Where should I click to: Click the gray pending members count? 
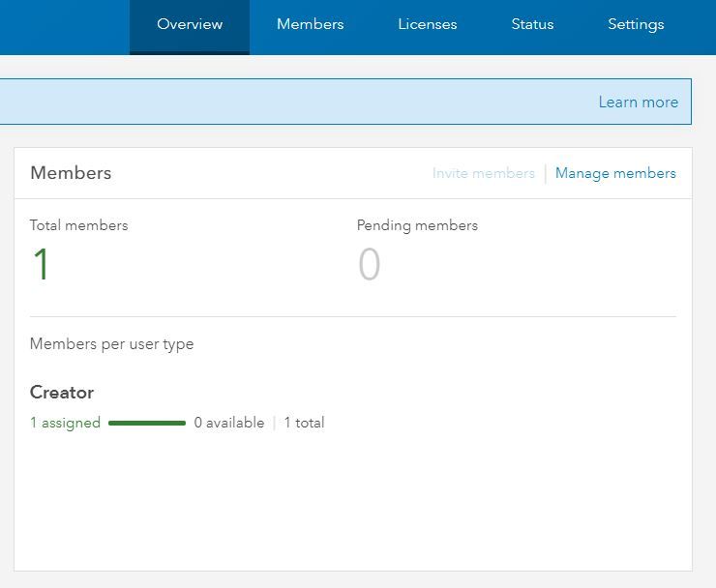click(369, 265)
